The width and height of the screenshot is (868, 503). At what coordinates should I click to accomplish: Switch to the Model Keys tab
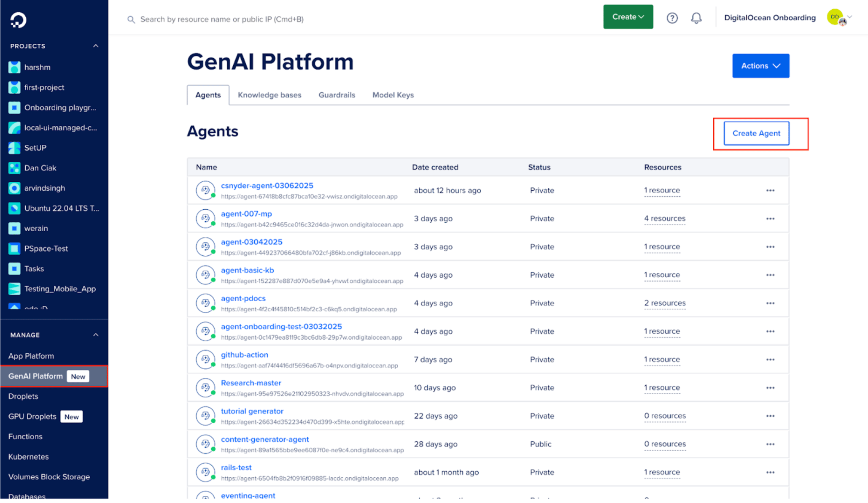pyautogui.click(x=393, y=95)
